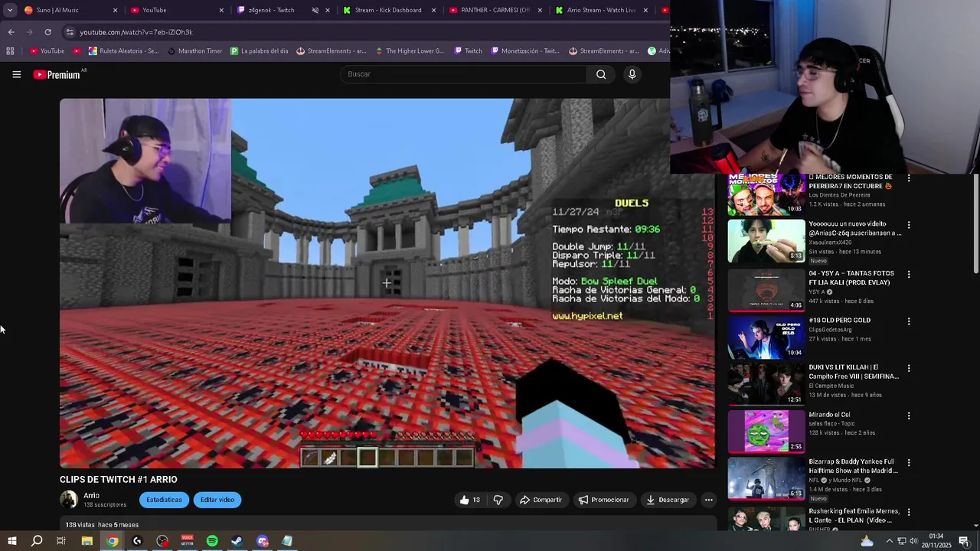Open the Mirando el Cel thumbnail
Image resolution: width=980 pixels, height=551 pixels.
766,431
